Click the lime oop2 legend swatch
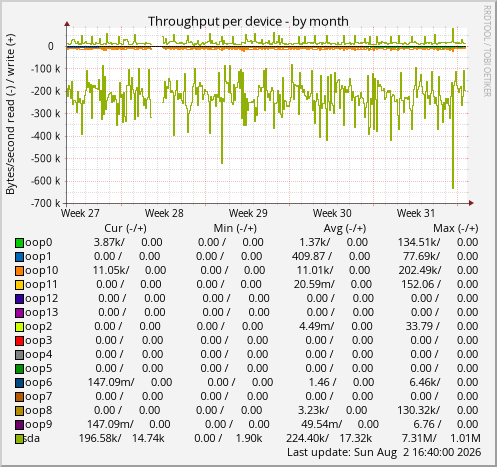 point(20,327)
